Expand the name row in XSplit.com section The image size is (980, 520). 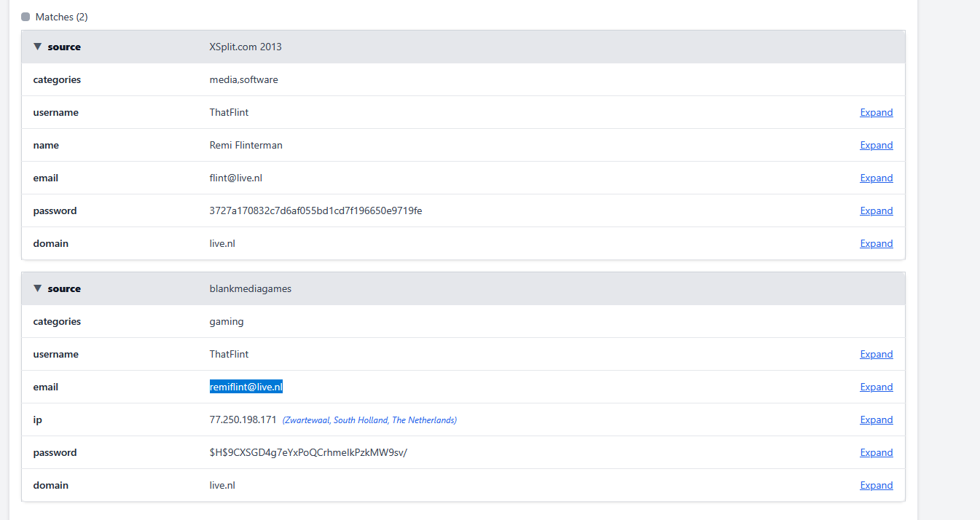pos(876,145)
